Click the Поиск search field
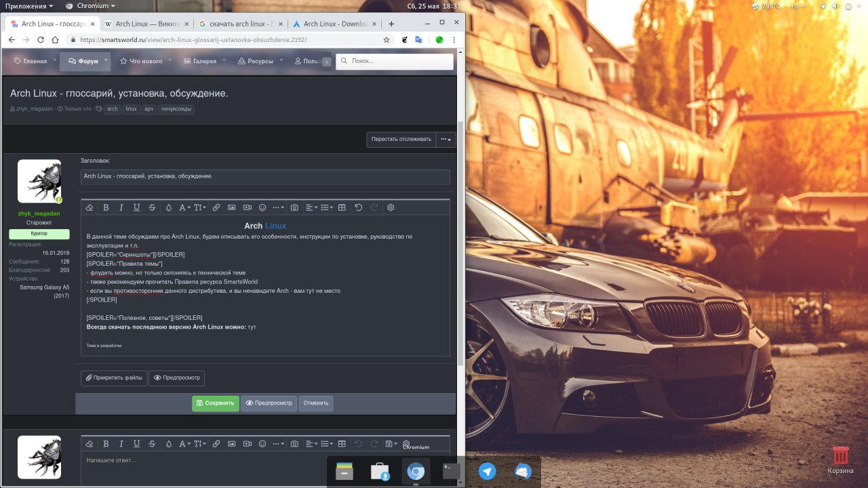Screen dimensions: 868x488 395,61
